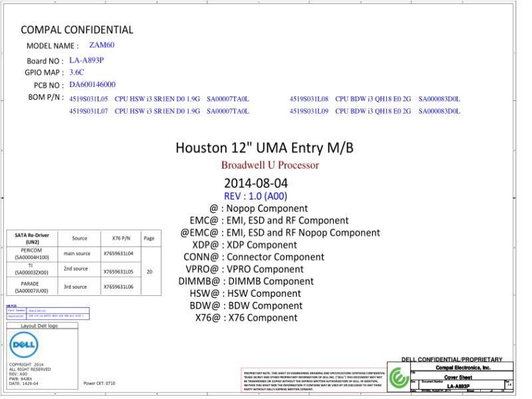This screenshot has width=532, height=399.
Task: Select the 'COMPAL CONFIDENTIAL' heading
Action: pos(77,30)
